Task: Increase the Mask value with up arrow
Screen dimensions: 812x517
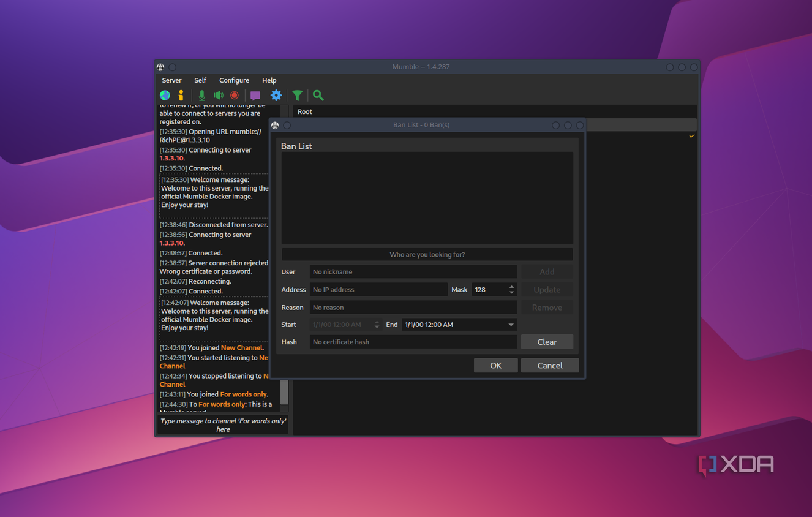Action: pyautogui.click(x=512, y=287)
